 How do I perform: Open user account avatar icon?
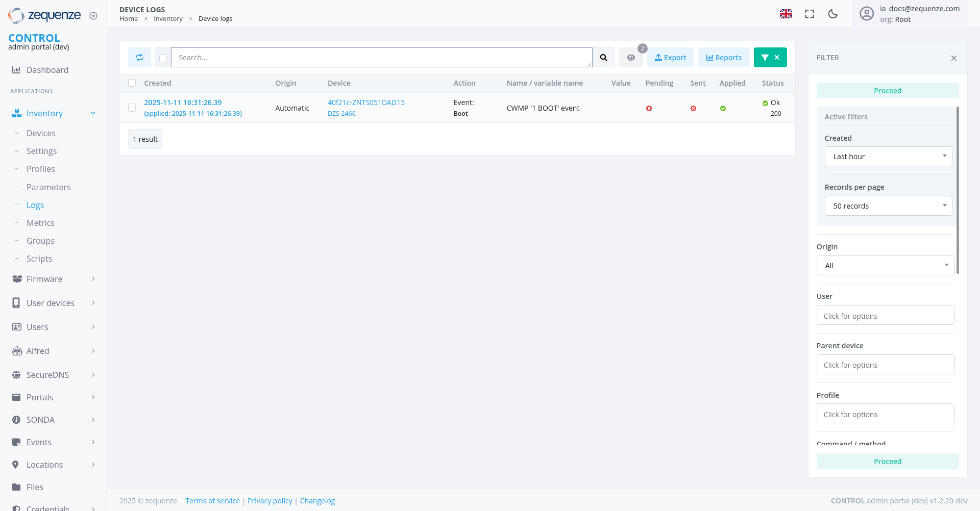tap(867, 14)
